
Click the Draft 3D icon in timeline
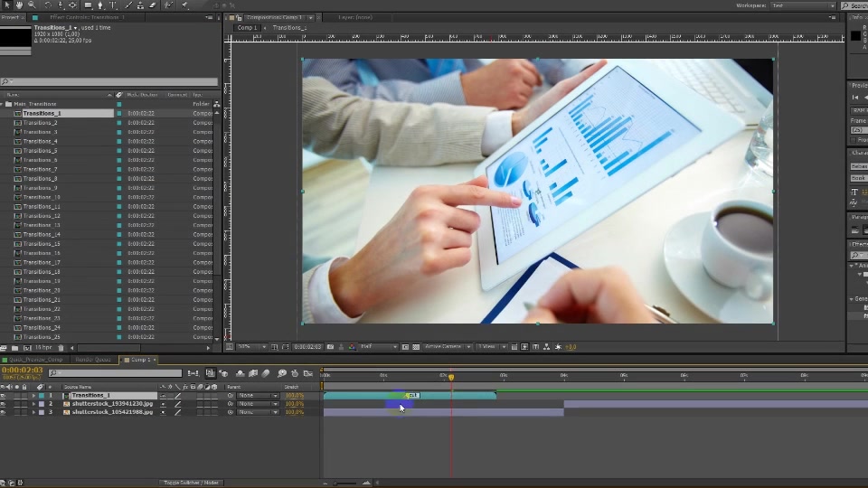223,373
